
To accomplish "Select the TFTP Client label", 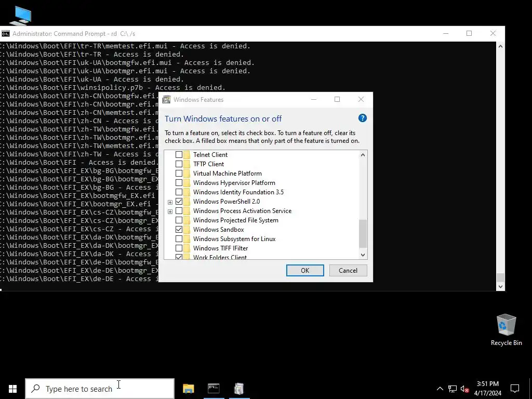I will coord(209,164).
